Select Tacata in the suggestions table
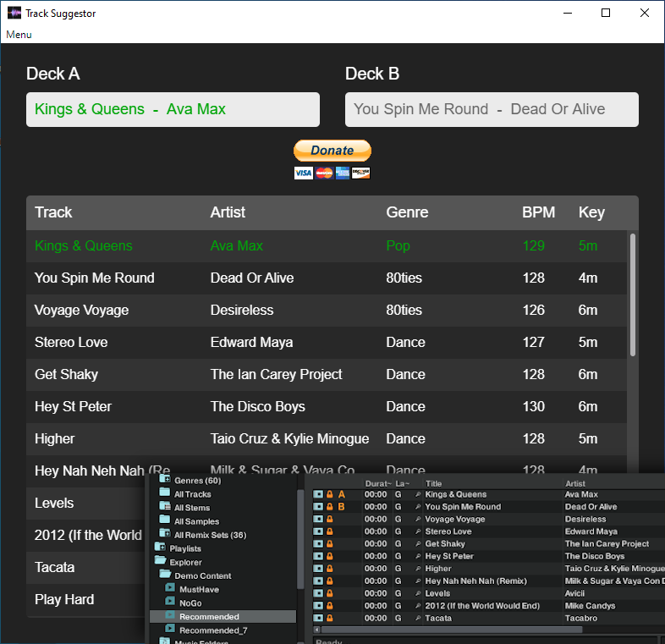665x644 pixels. pyautogui.click(x=85, y=568)
